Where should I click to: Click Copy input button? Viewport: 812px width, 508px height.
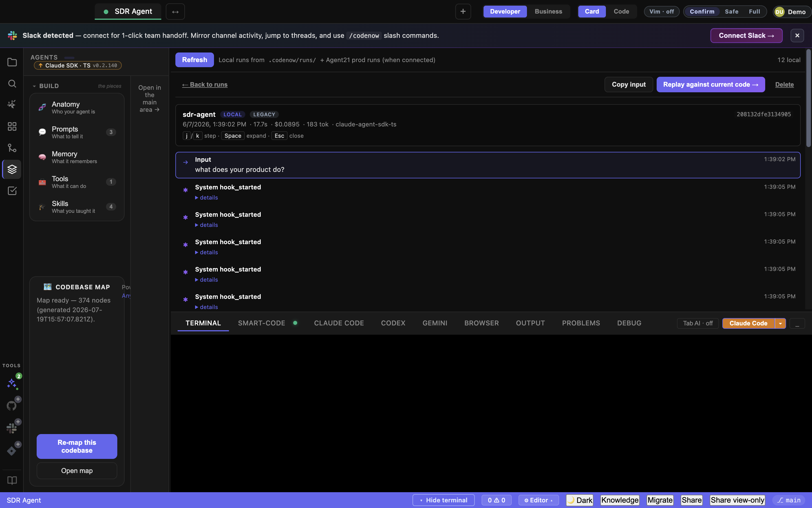pos(628,85)
